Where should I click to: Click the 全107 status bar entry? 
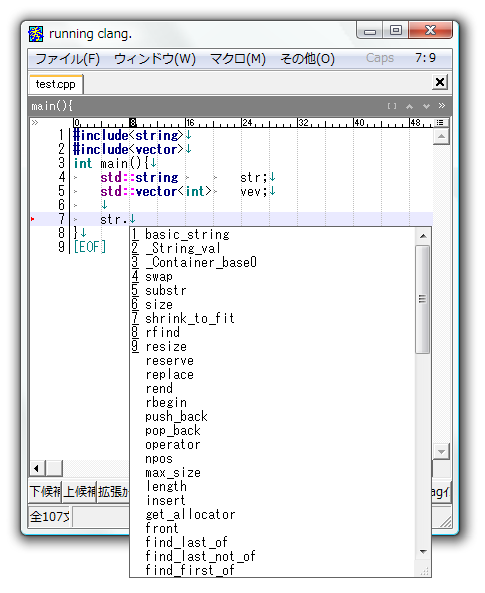tap(50, 517)
